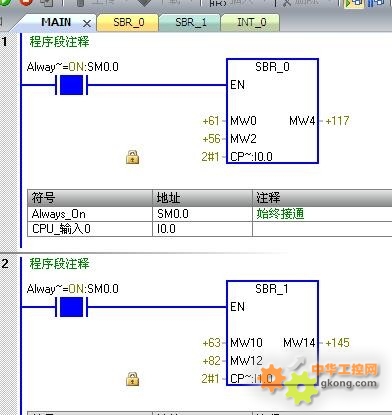The image size is (392, 415).
Task: Switch to the SBR_0 tab
Action: (x=128, y=22)
